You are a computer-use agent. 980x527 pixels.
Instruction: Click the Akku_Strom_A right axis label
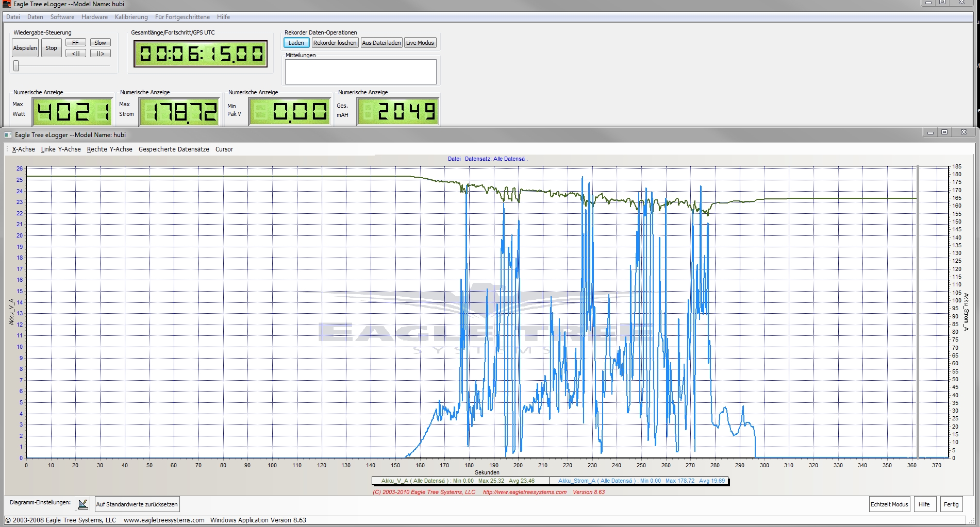[967, 312]
